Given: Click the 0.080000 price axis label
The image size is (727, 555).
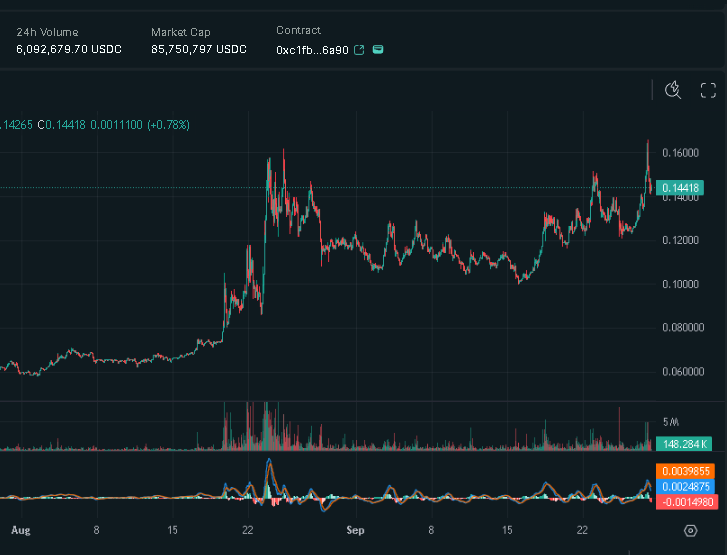Looking at the screenshot, I should [x=683, y=327].
